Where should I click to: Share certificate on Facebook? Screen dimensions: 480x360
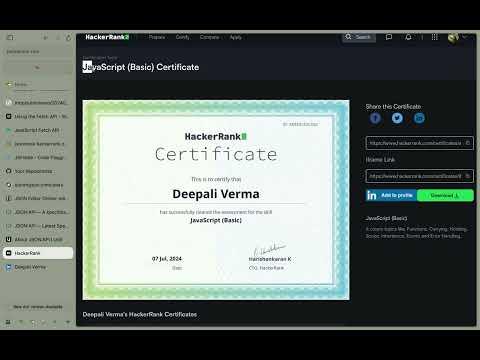(375, 118)
